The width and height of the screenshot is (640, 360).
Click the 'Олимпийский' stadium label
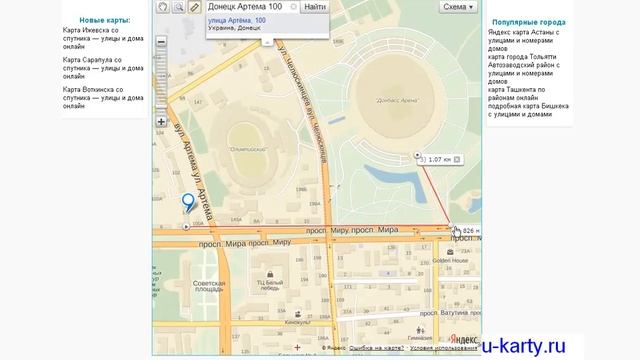[x=248, y=149]
